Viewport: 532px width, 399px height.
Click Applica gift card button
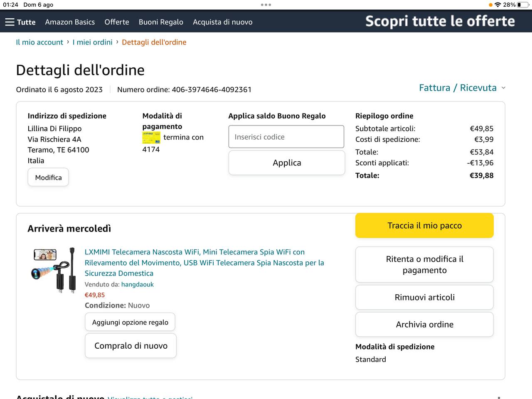click(287, 163)
